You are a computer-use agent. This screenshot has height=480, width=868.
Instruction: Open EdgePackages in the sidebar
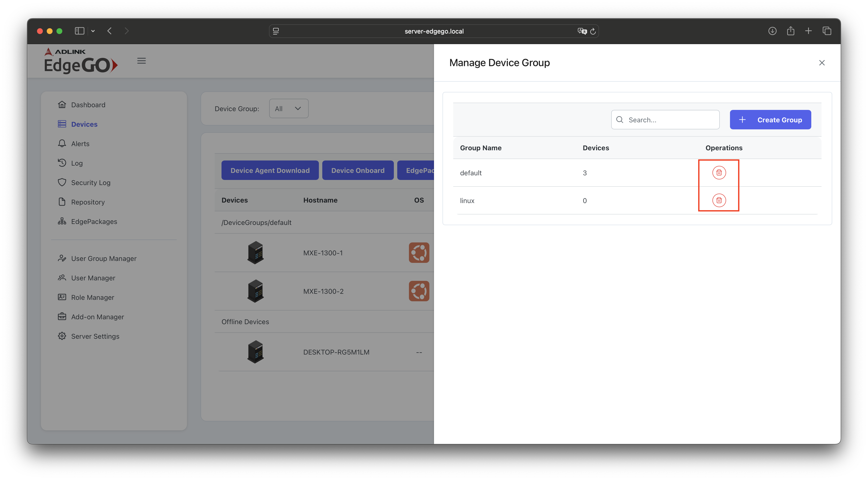(94, 222)
